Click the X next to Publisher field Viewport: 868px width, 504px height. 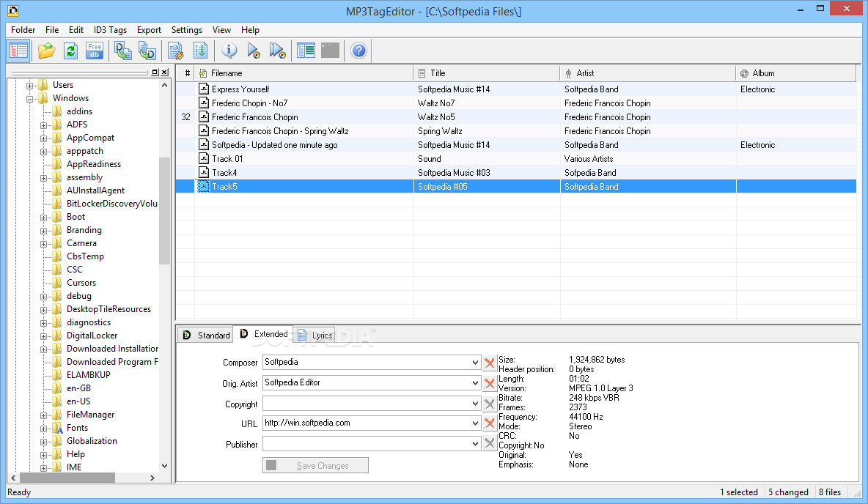[x=490, y=444]
